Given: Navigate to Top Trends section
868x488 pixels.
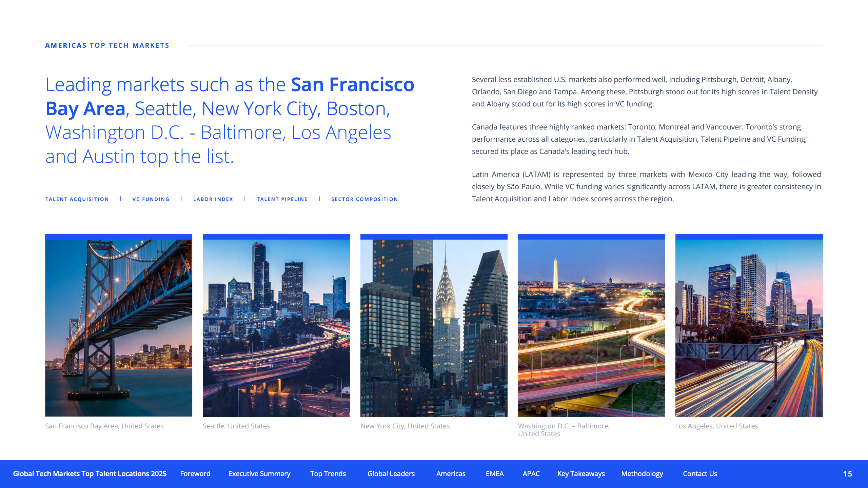Looking at the screenshot, I should pyautogui.click(x=328, y=473).
